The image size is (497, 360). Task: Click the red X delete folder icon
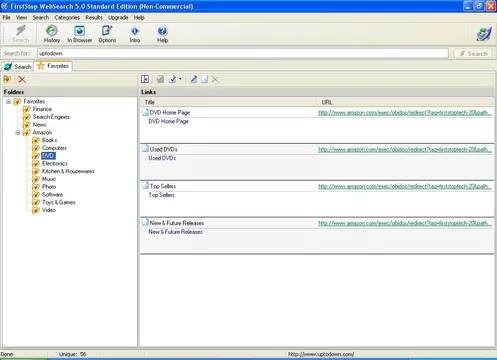click(22, 79)
